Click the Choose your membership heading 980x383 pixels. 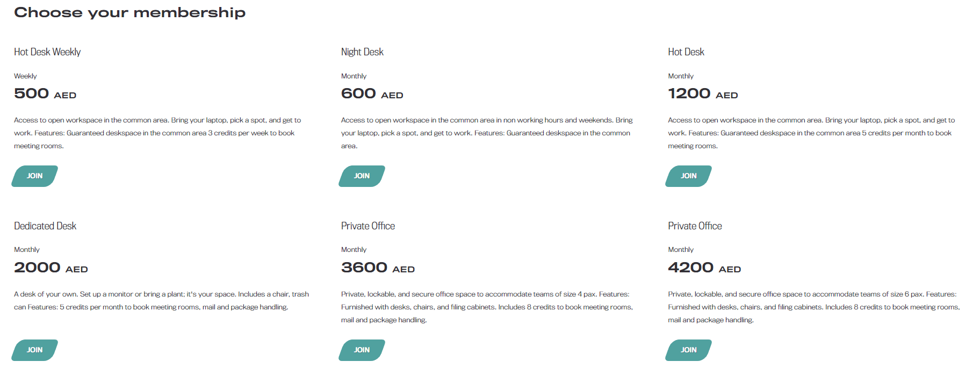(129, 12)
